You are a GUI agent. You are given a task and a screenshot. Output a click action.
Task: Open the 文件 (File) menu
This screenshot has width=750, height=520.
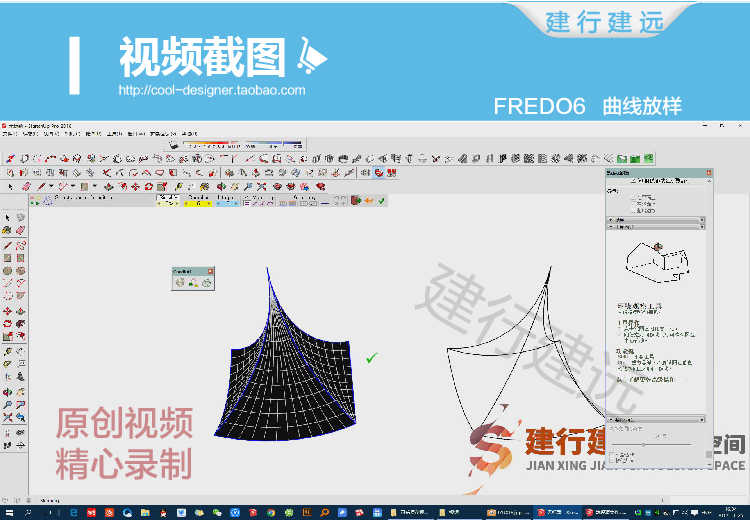[10, 134]
